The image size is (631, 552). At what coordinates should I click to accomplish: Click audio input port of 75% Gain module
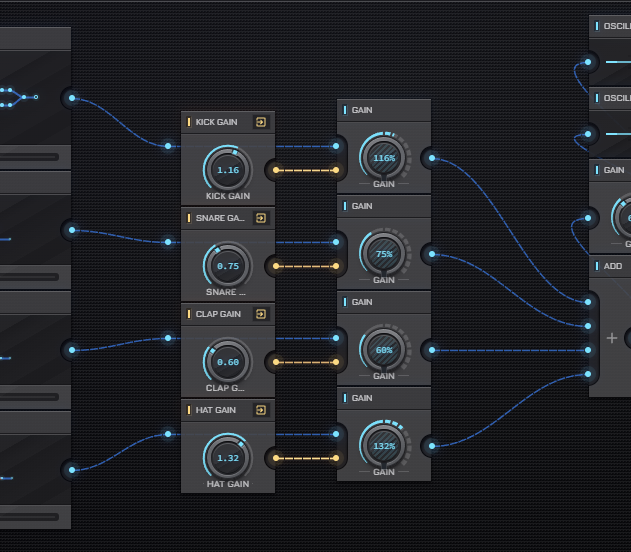(336, 242)
